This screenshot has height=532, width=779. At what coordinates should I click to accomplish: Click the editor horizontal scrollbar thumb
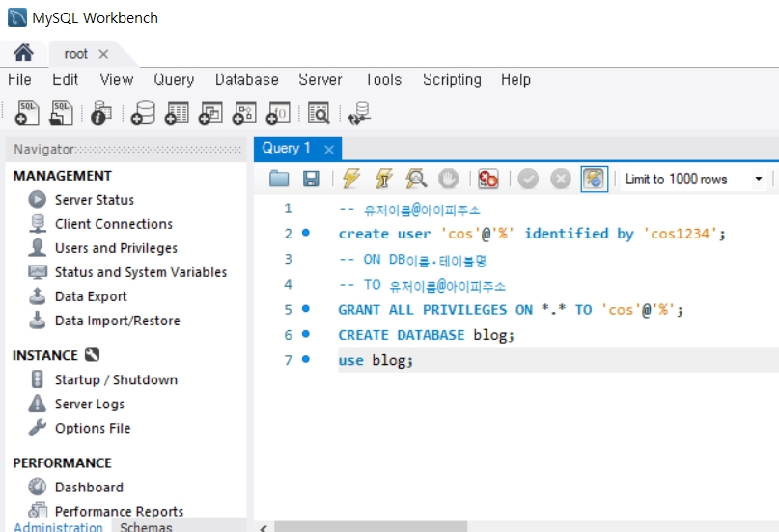coord(371,527)
